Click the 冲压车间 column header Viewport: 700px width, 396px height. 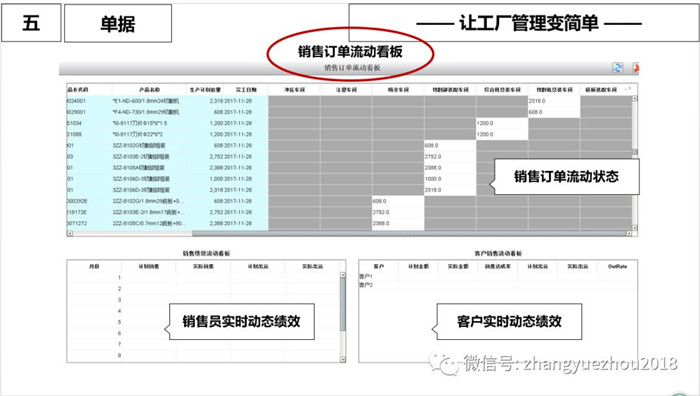click(294, 90)
